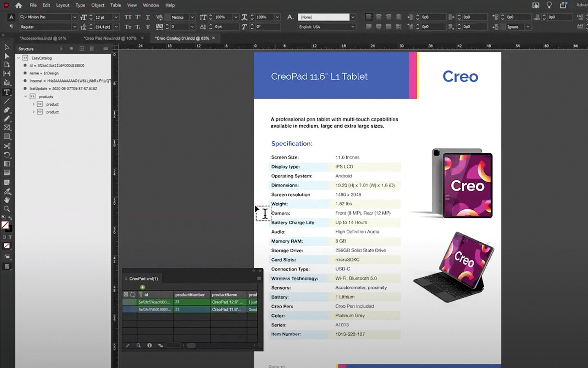This screenshot has height=368, width=588.
Task: Switch to Accessories.indd document tab
Action: pyautogui.click(x=43, y=38)
